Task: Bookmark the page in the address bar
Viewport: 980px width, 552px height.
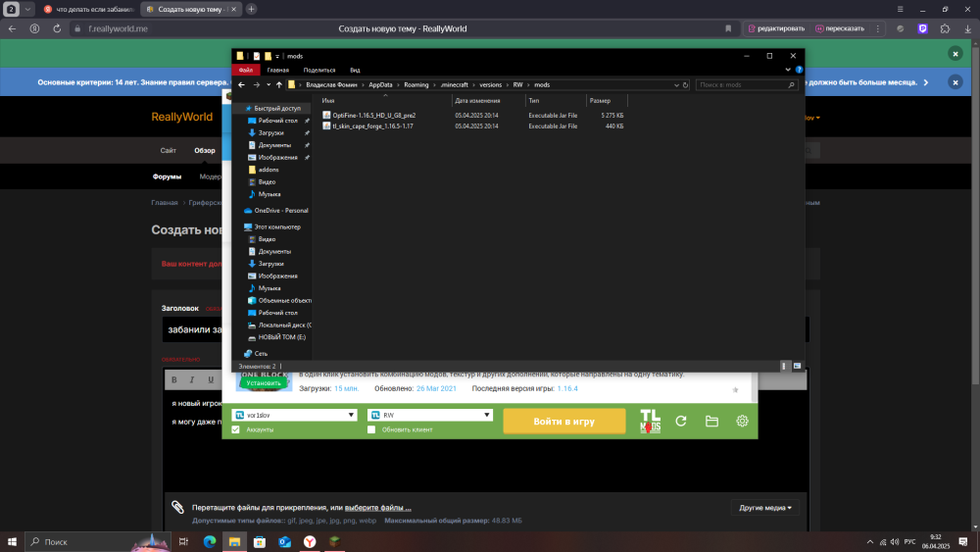Action: click(728, 28)
